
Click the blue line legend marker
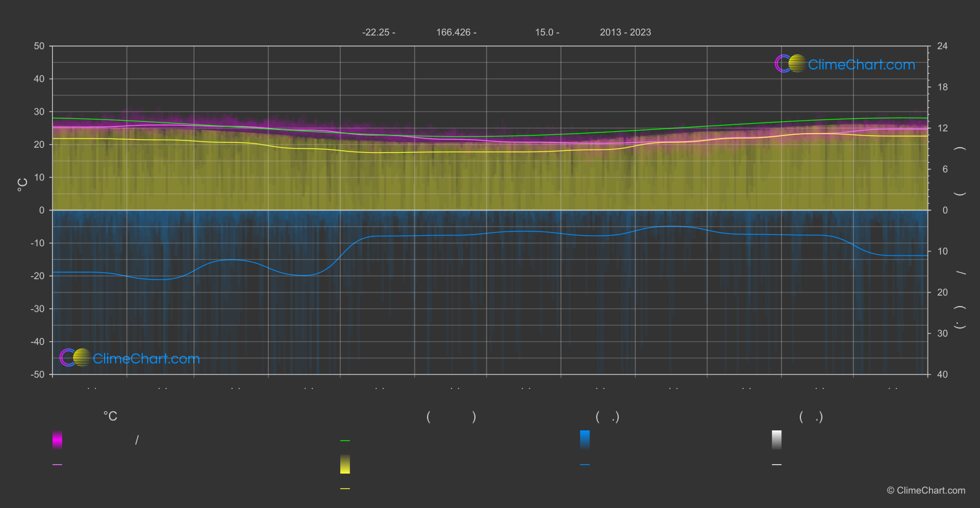(584, 465)
